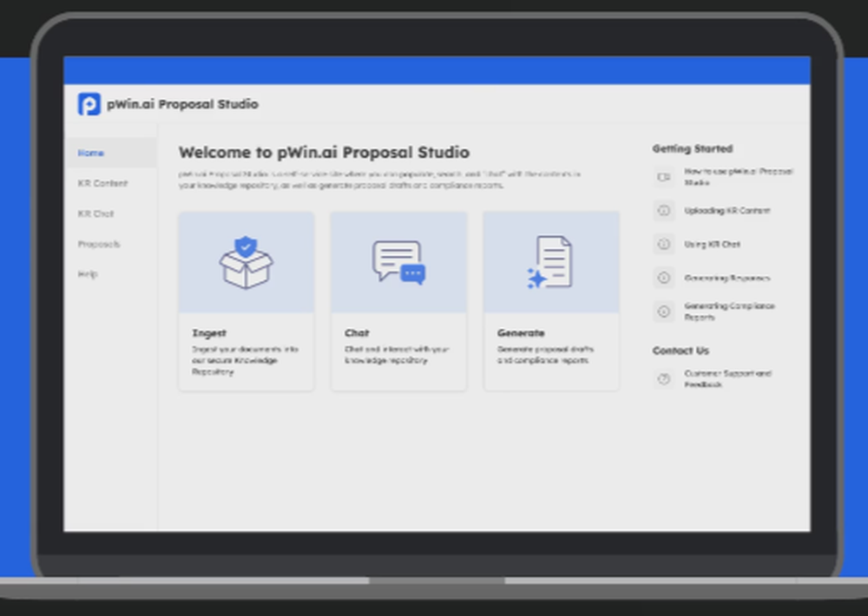Click info icon beside Using KR Chat
The image size is (868, 616).
pyautogui.click(x=664, y=244)
